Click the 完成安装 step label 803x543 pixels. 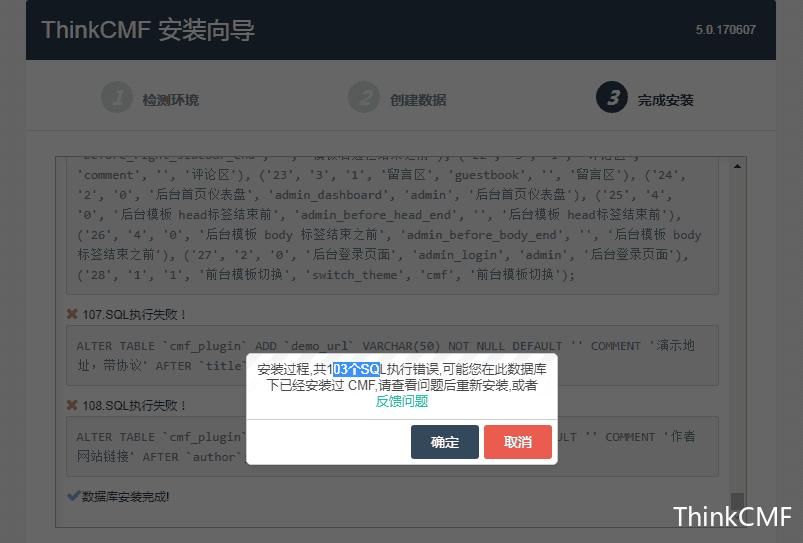pos(665,100)
